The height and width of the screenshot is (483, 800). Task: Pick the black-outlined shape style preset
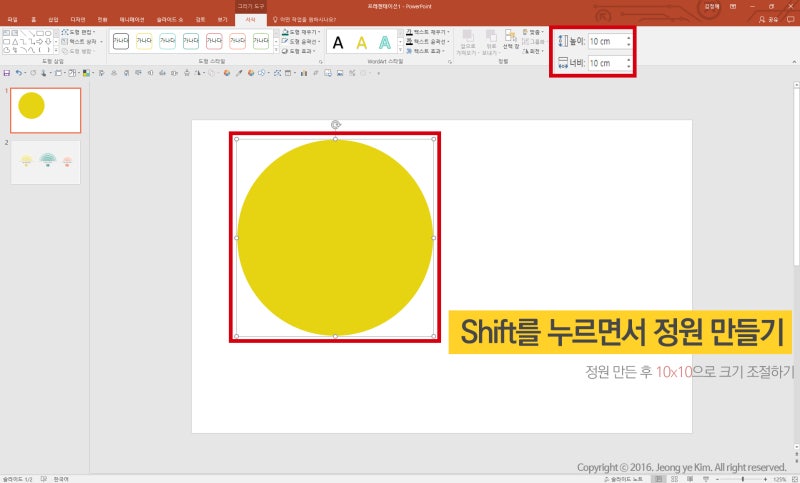pyautogui.click(x=121, y=42)
